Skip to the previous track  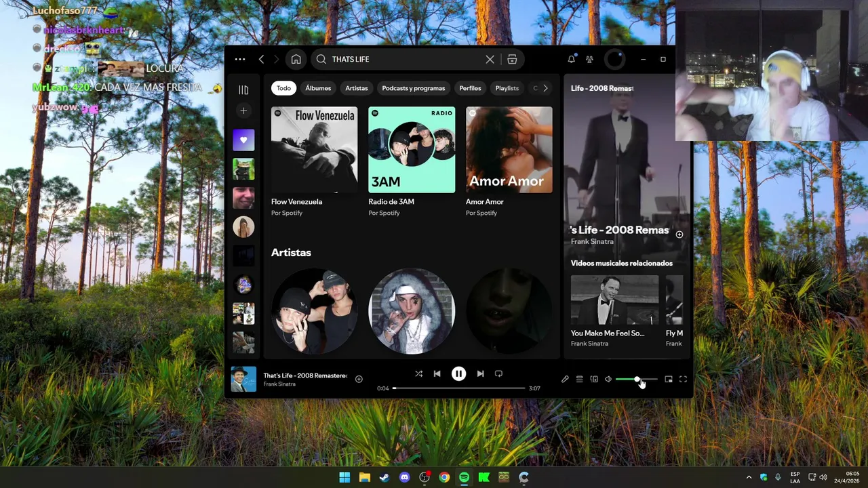[437, 373]
